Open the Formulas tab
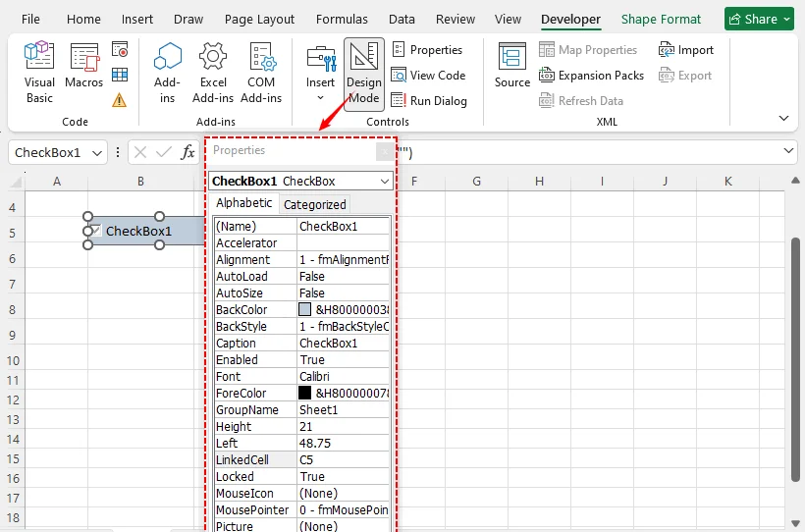805x532 pixels. point(342,20)
